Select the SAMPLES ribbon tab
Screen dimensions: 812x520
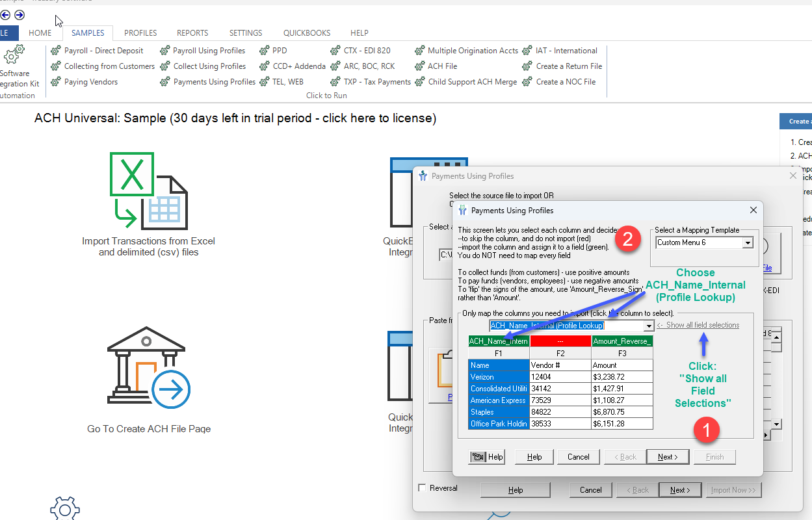pyautogui.click(x=88, y=33)
